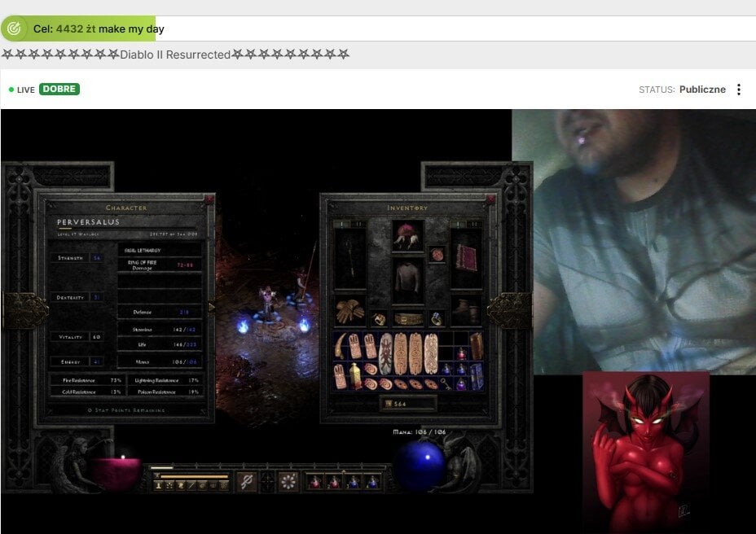
Task: Open the right skill selection button
Action: point(288,482)
